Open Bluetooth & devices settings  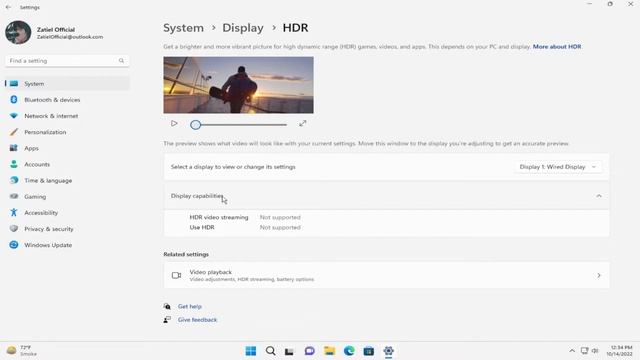pyautogui.click(x=67, y=100)
